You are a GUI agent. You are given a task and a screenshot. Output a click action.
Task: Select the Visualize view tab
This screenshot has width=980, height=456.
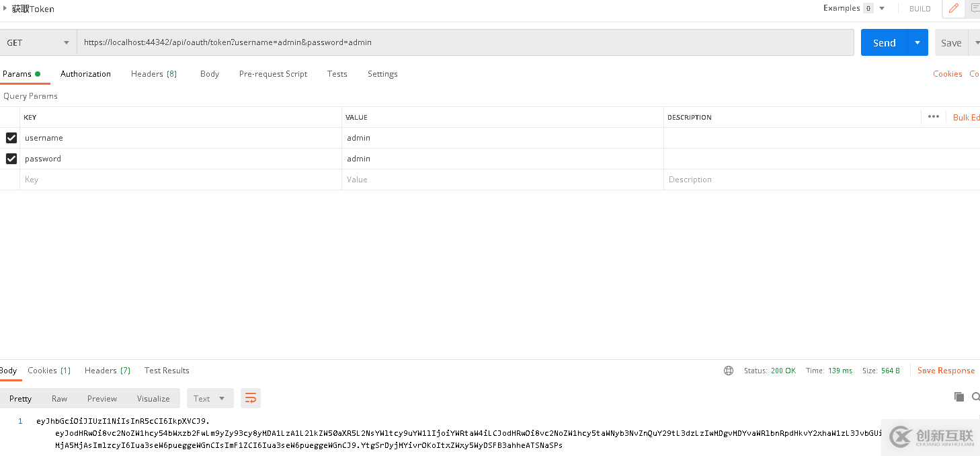153,398
